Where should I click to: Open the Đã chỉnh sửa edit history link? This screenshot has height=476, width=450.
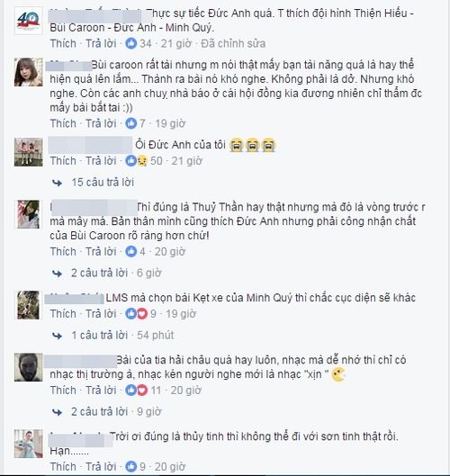(233, 43)
